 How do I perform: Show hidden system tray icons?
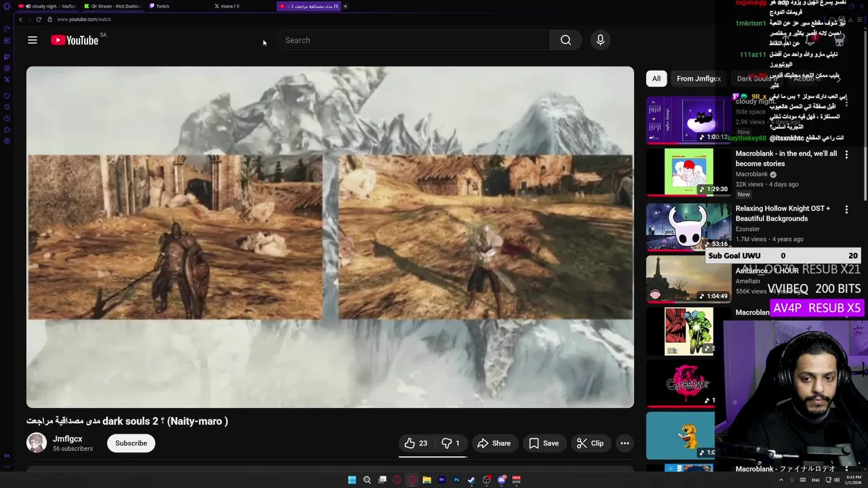click(781, 480)
